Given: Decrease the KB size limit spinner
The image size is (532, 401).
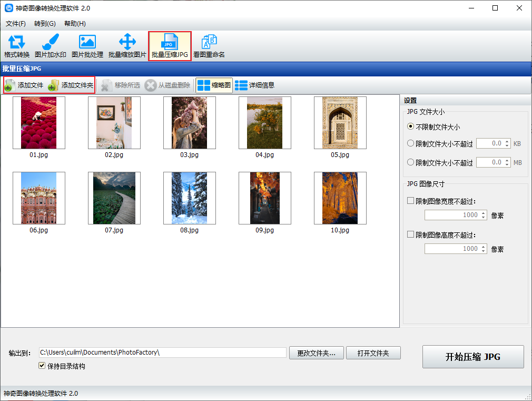Looking at the screenshot, I should 507,145.
